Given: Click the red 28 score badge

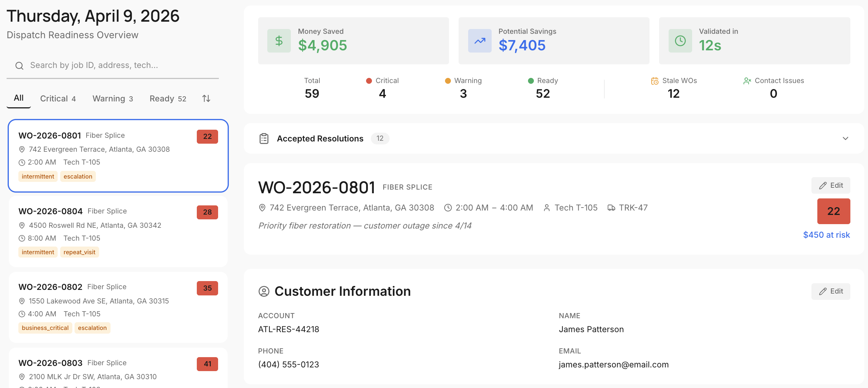Looking at the screenshot, I should [207, 212].
